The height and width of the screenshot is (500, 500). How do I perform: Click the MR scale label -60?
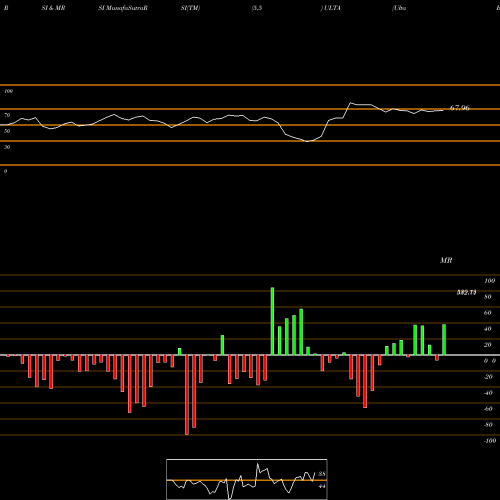coord(488,409)
